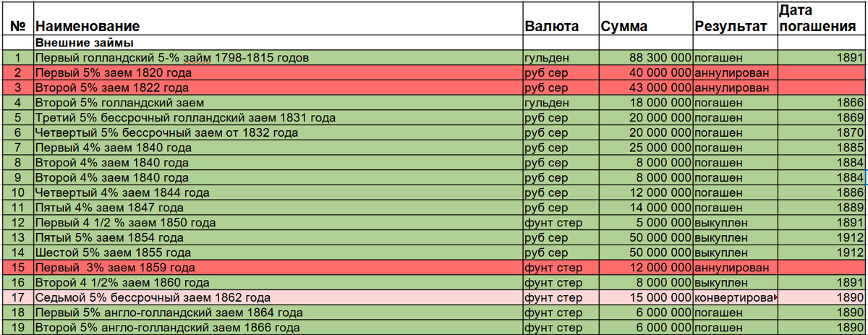Select Седьмой 5% бессрочный заем 1862 cell

coord(278,298)
